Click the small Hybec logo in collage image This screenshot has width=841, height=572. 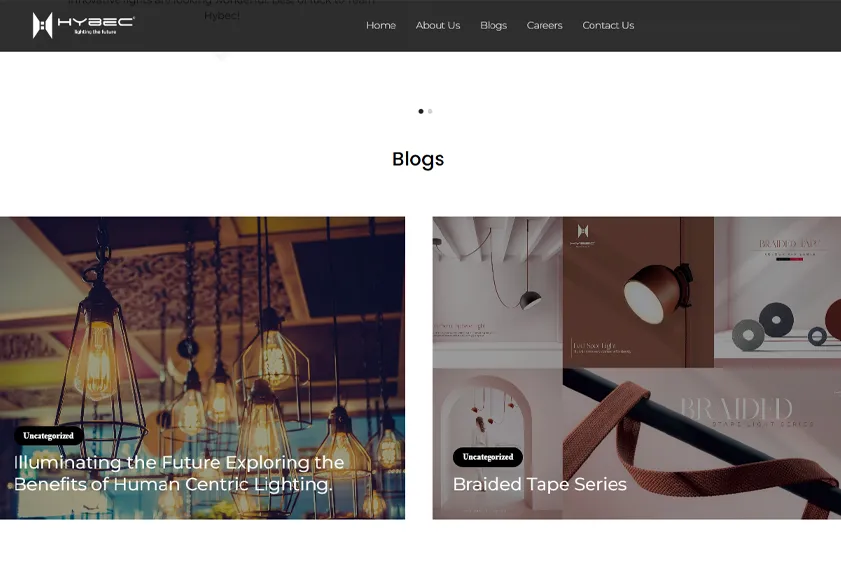[583, 235]
